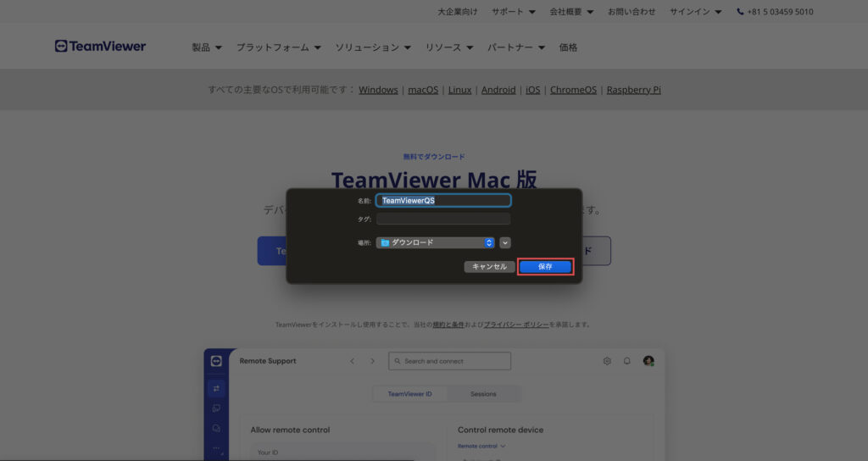Click the タグ input field
Screen dimensions: 868x461
[443, 219]
